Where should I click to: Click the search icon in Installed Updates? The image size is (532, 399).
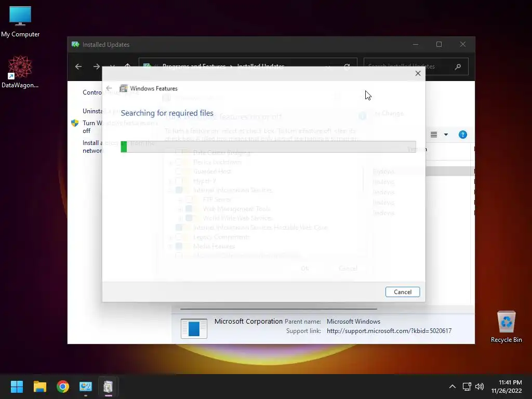click(458, 66)
